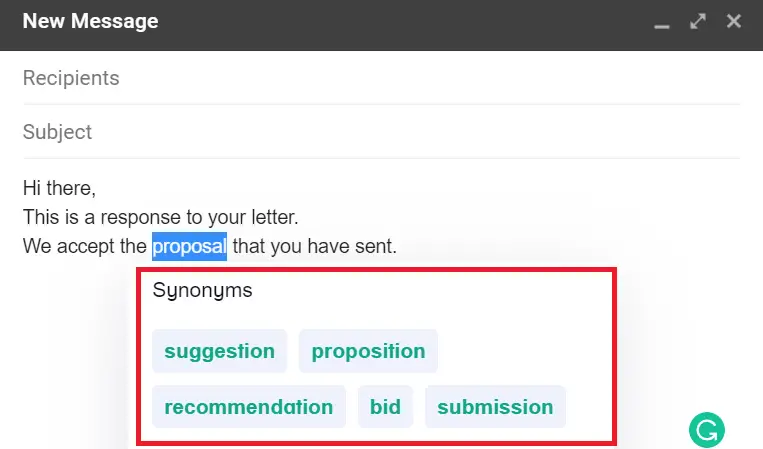Screen dimensions: 763x449
Task: Choose the synonym "proposition"
Action: pyautogui.click(x=368, y=351)
